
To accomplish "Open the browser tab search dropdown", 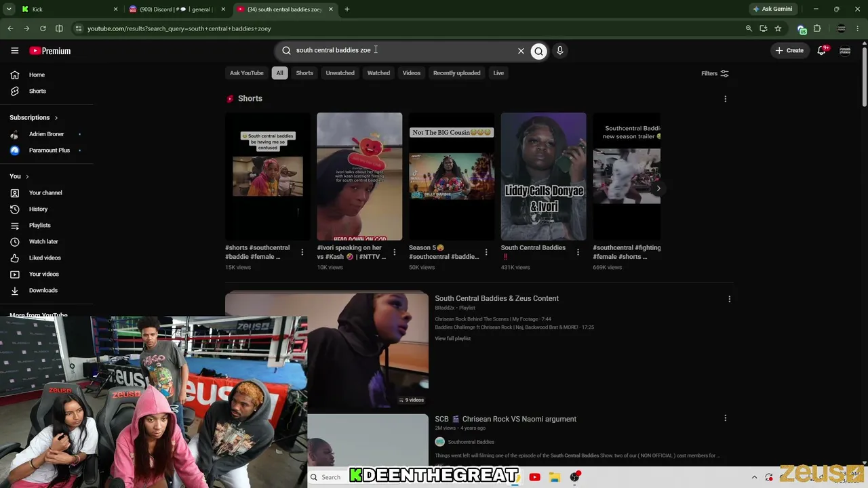I will coord(9,9).
